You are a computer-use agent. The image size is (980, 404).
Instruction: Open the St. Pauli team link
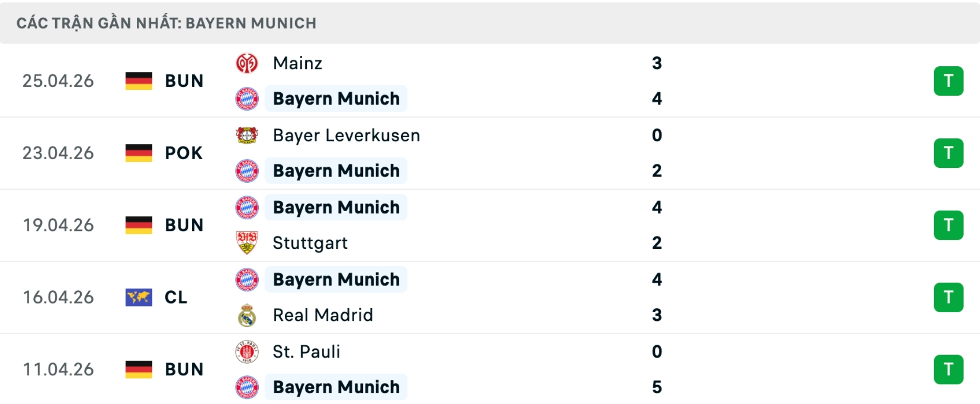click(x=306, y=351)
